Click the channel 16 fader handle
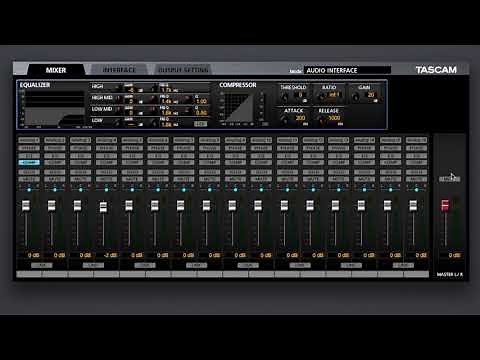 click(413, 205)
